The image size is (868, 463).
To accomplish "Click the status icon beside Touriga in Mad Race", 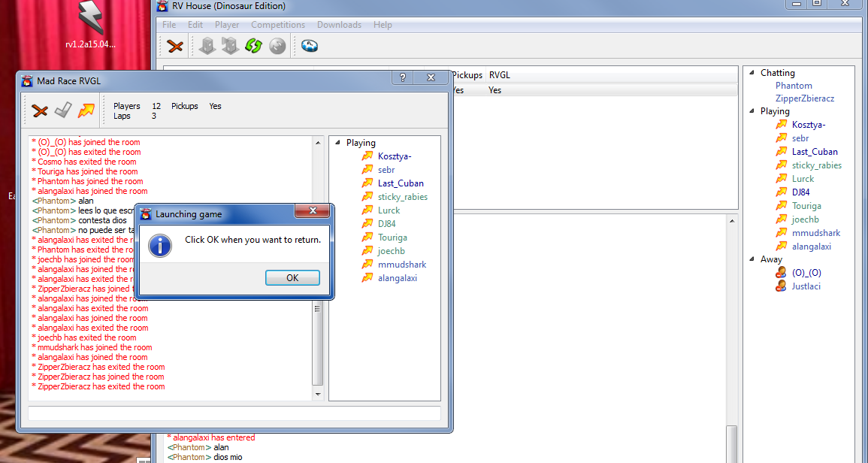I will coord(367,238).
